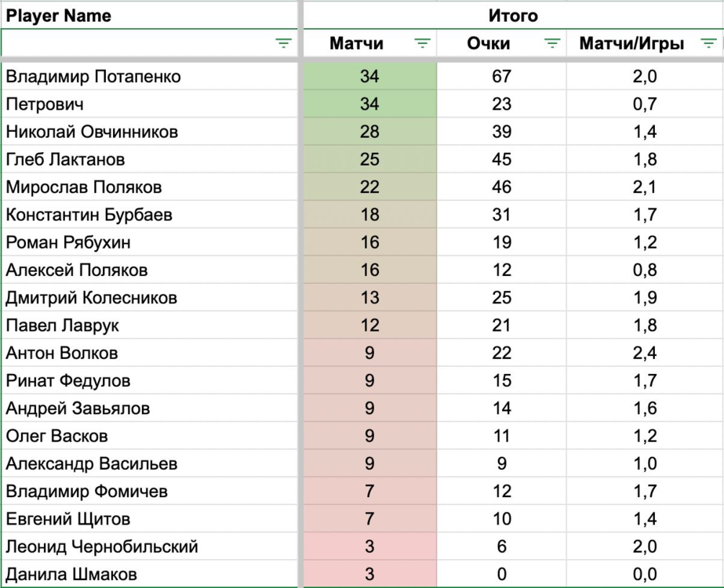
Task: Open the Матчи column filter icon
Action: tap(423, 44)
